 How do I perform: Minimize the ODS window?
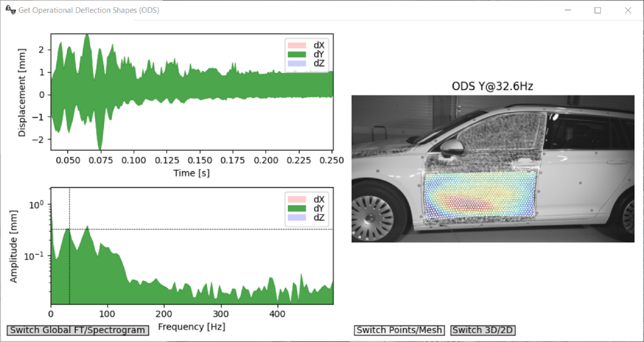tap(568, 10)
